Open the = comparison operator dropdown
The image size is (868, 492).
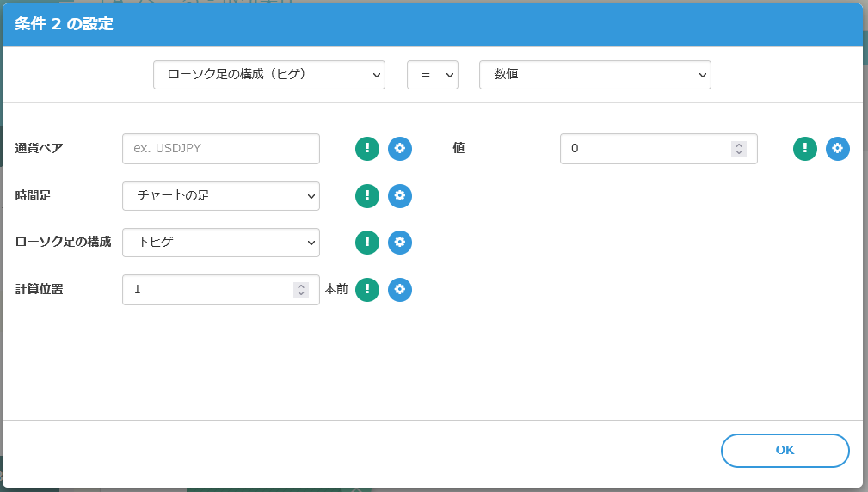[x=432, y=75]
